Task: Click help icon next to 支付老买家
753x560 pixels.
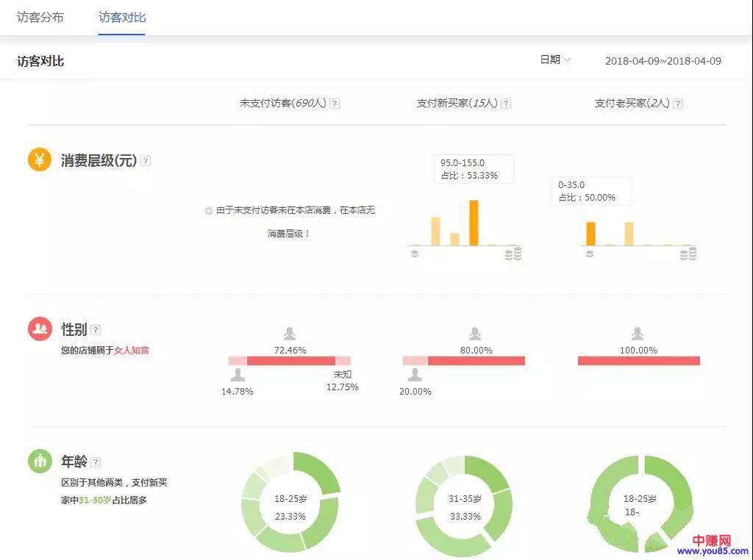Action: coord(678,104)
